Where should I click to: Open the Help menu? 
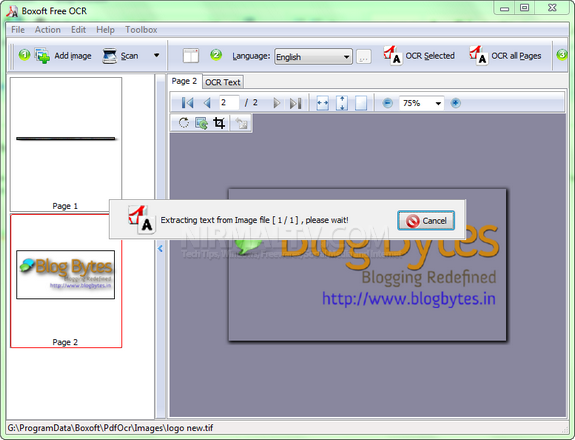[105, 30]
